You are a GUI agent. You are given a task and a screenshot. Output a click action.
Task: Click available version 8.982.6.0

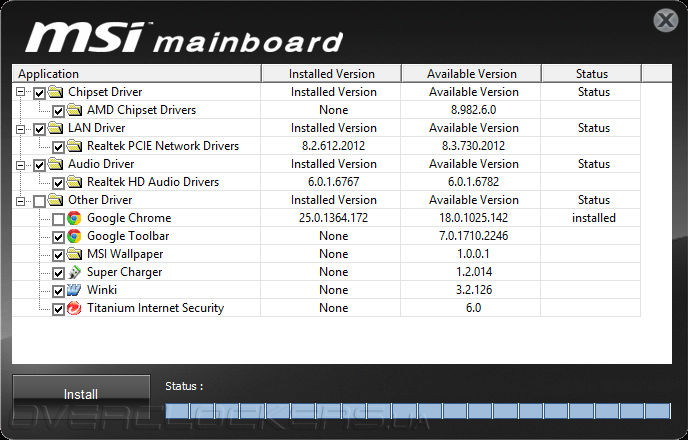(473, 110)
